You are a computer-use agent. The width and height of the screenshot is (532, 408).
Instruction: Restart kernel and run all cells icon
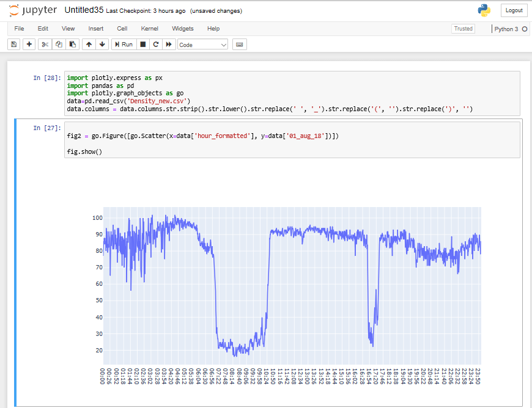169,45
